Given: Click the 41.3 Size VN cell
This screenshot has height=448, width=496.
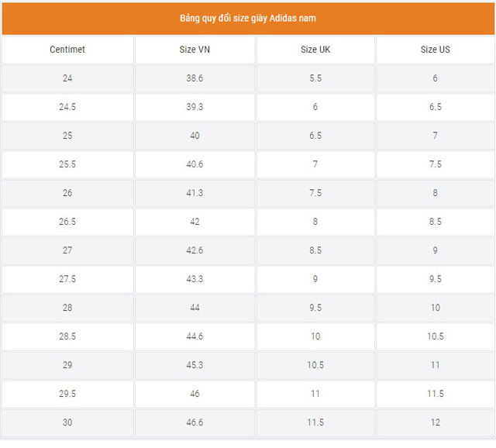Looking at the screenshot, I should click(x=195, y=193).
